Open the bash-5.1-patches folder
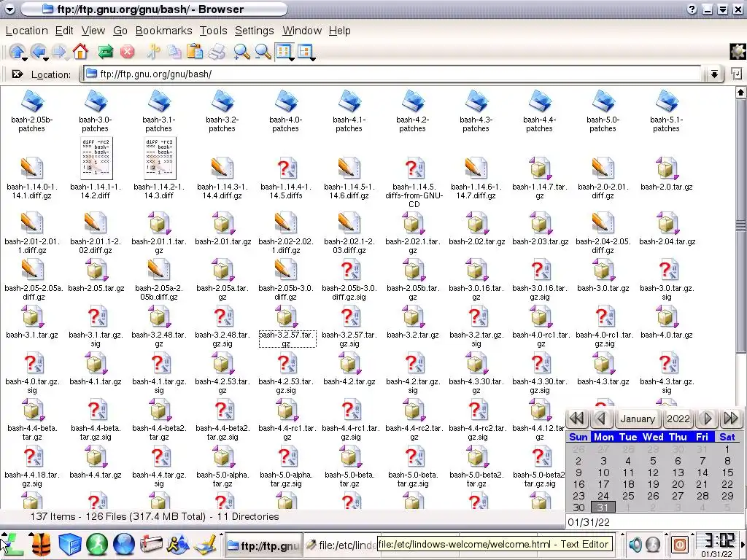 [x=666, y=112]
